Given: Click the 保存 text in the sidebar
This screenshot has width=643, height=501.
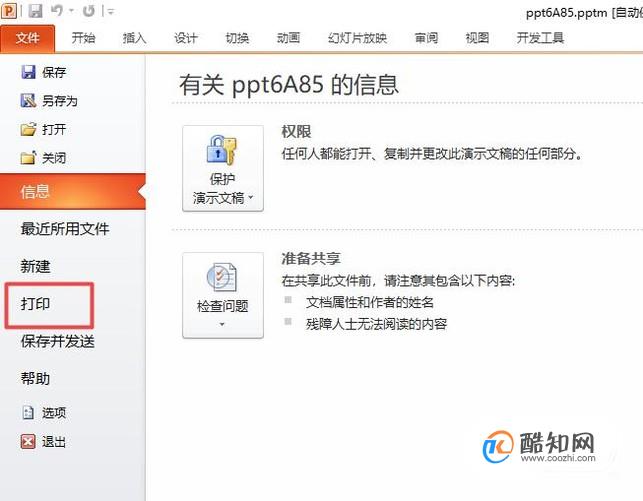Looking at the screenshot, I should tap(54, 73).
